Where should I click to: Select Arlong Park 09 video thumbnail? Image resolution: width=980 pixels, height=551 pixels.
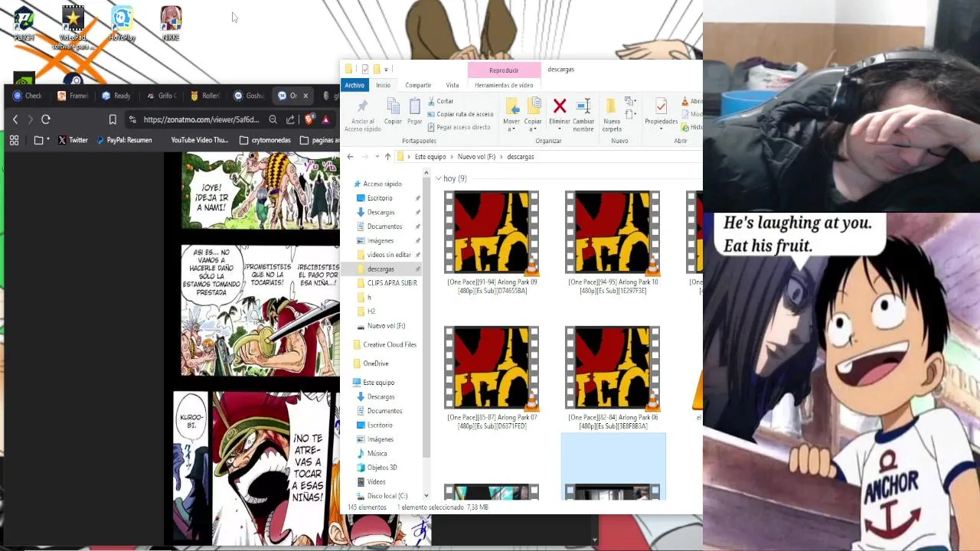492,233
